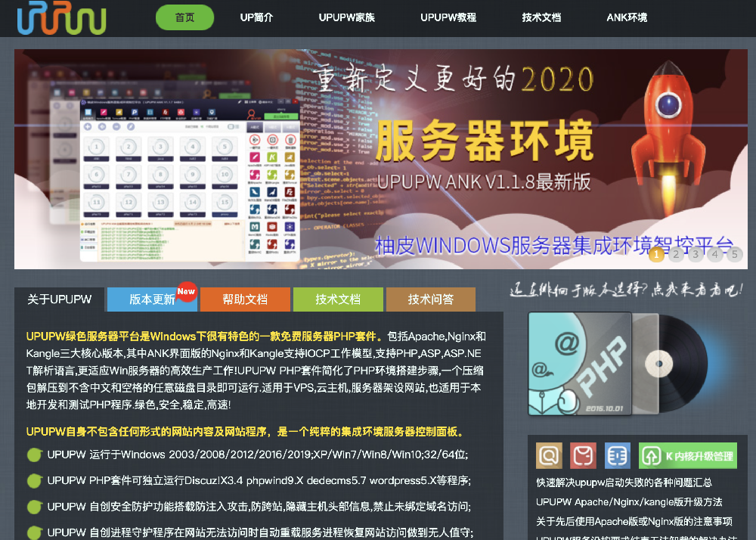
Task: Select banner slide indicator 1
Action: [x=656, y=254]
